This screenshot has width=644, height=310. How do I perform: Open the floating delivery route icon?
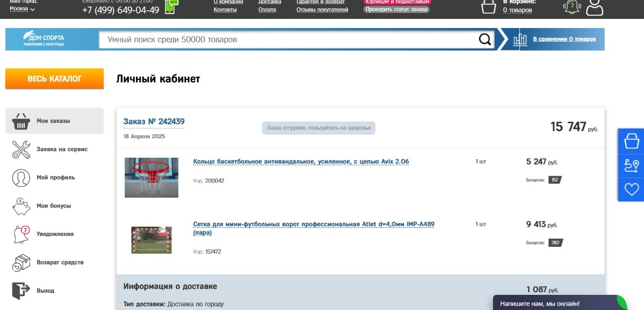pos(631,165)
